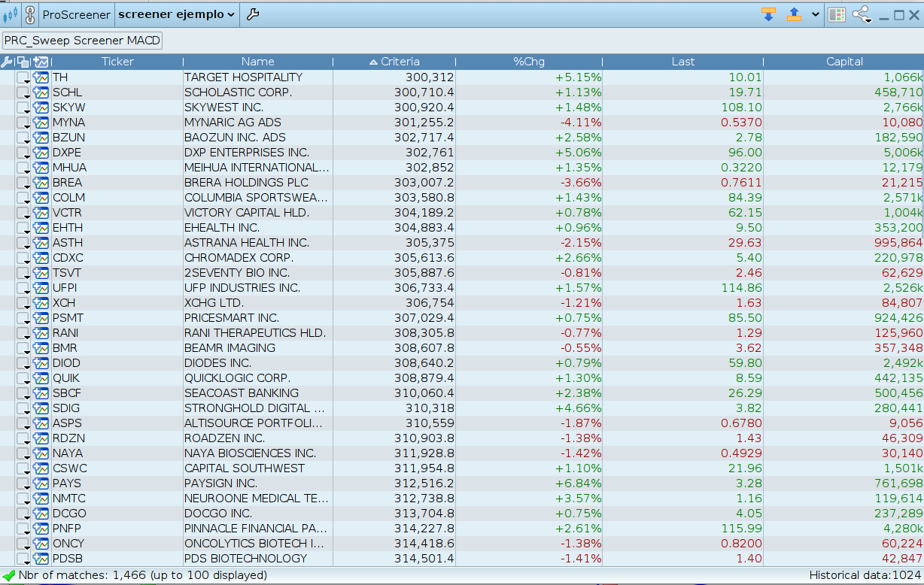924x585 pixels.
Task: Click the chain link group icon
Action: [30, 14]
